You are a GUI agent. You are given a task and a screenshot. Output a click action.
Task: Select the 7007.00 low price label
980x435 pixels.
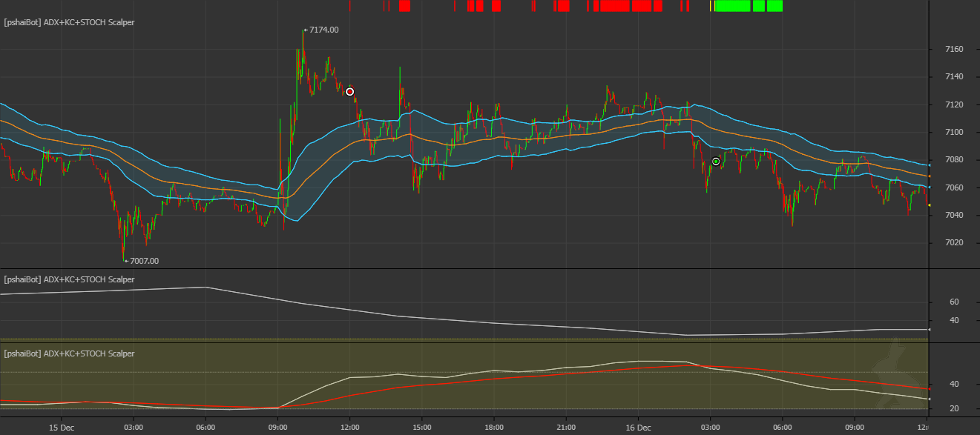[x=144, y=261]
